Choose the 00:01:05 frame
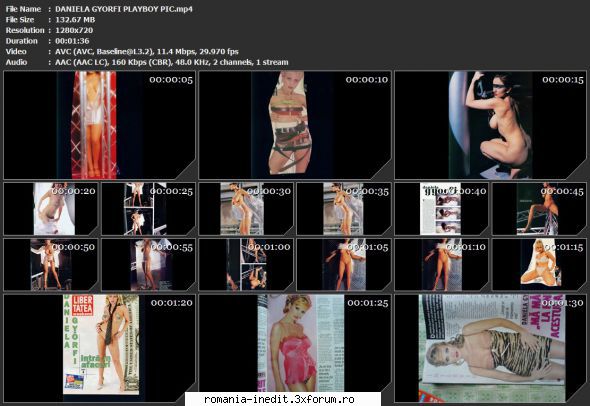Image resolution: width=590 pixels, height=406 pixels. click(x=344, y=265)
